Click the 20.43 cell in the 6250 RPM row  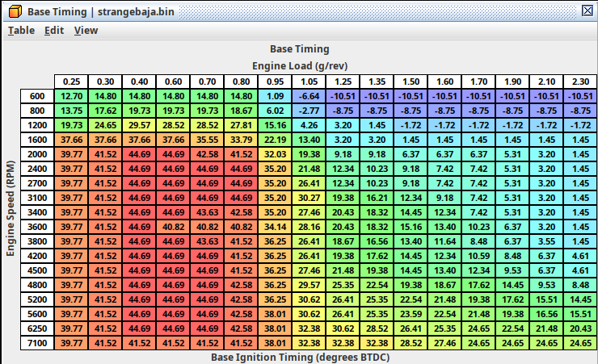tap(580, 328)
